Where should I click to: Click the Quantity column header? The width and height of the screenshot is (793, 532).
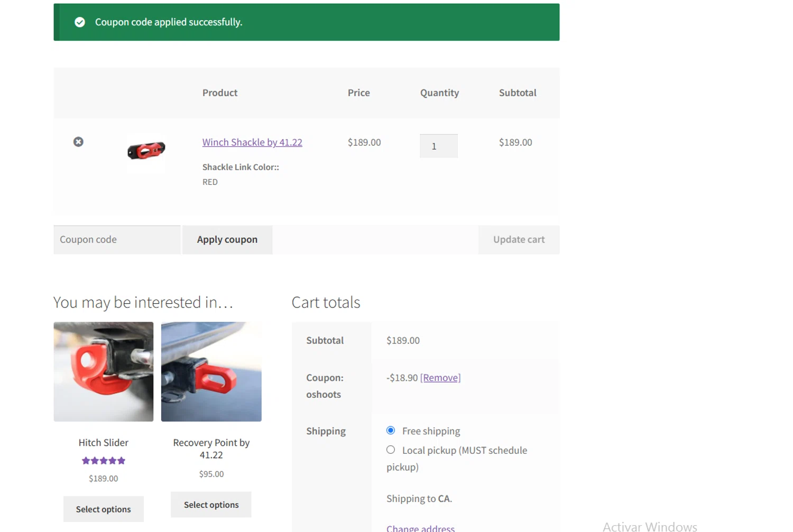click(x=439, y=93)
